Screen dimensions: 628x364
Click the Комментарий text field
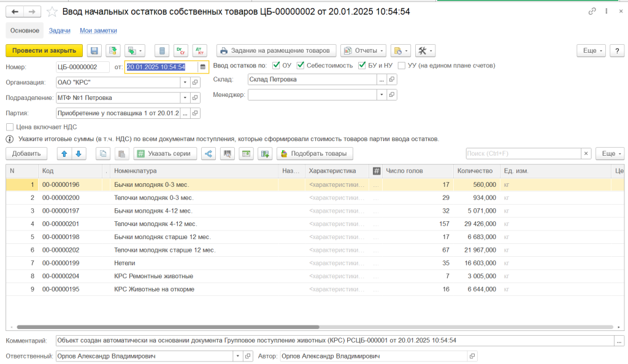click(335, 341)
